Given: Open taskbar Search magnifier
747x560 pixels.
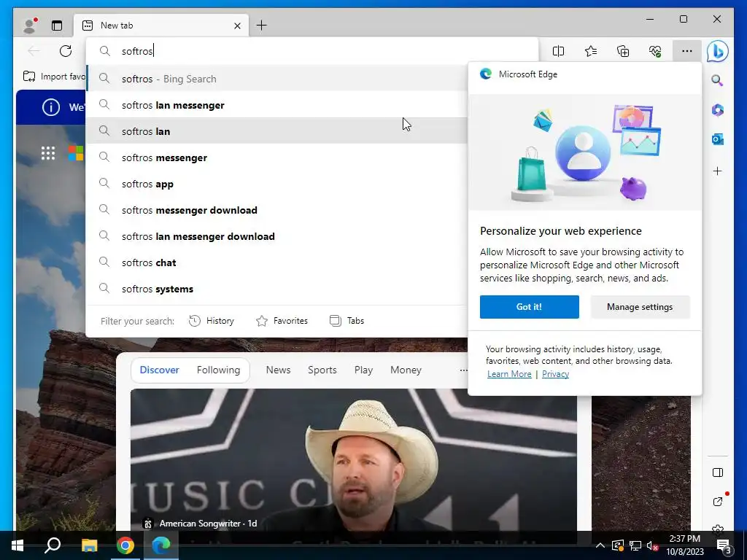Looking at the screenshot, I should click(53, 545).
